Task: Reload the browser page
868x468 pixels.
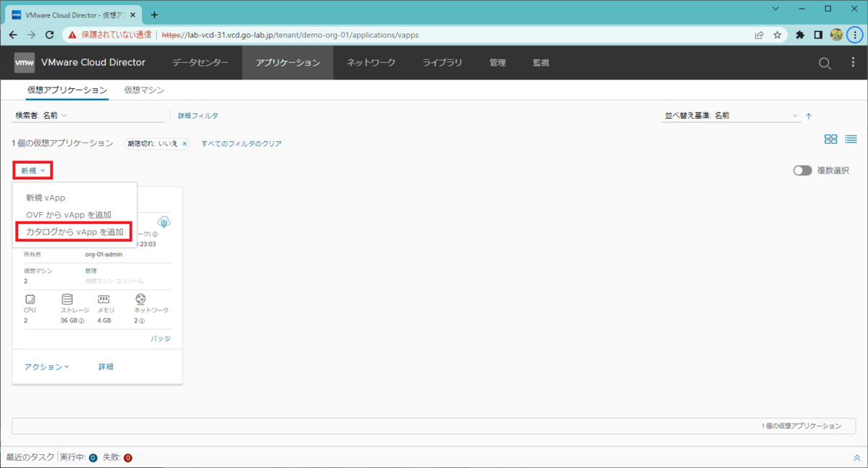Action: [x=50, y=35]
